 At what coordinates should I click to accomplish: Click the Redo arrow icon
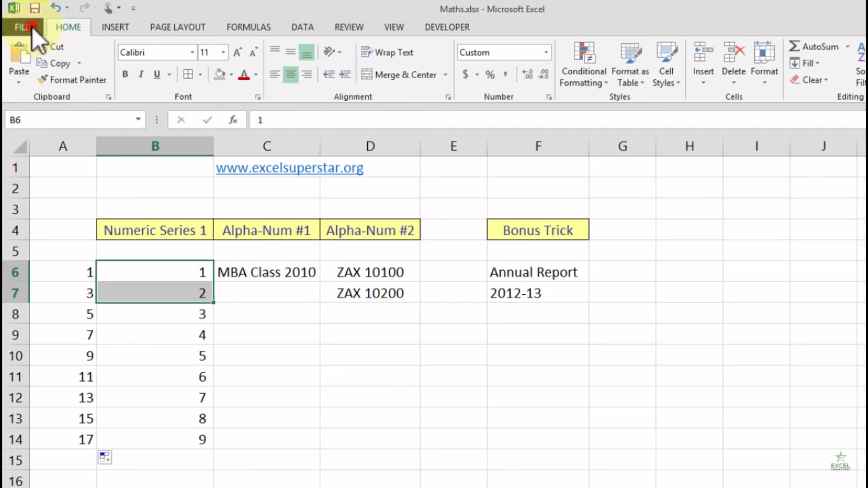83,8
